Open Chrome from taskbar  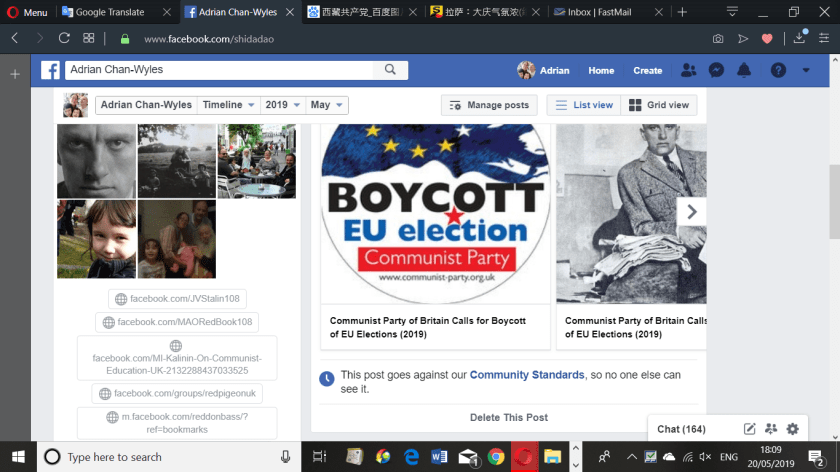pyautogui.click(x=496, y=457)
